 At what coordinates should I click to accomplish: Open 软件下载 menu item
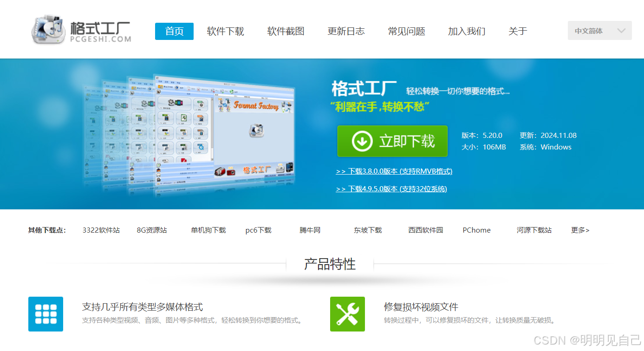pos(225,31)
